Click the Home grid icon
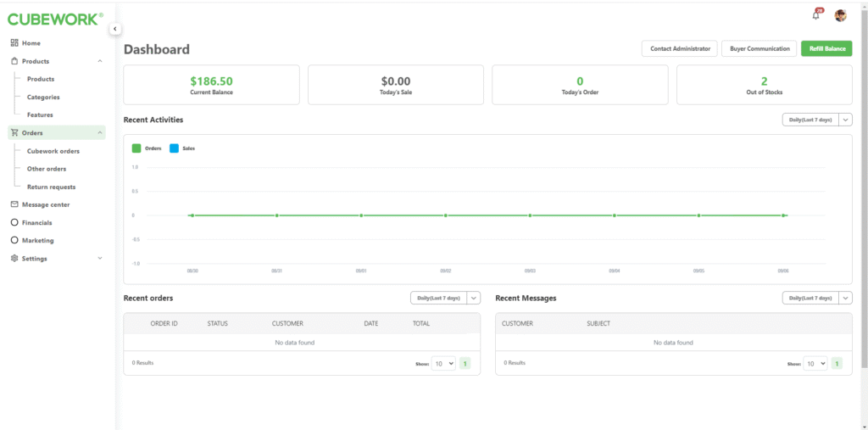This screenshot has height=430, width=868. coord(14,43)
